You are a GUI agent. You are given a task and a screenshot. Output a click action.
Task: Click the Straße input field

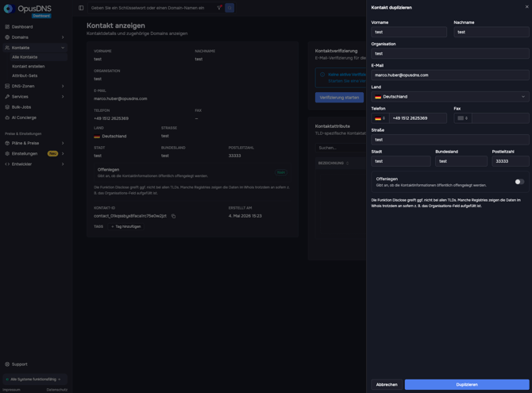(450, 140)
